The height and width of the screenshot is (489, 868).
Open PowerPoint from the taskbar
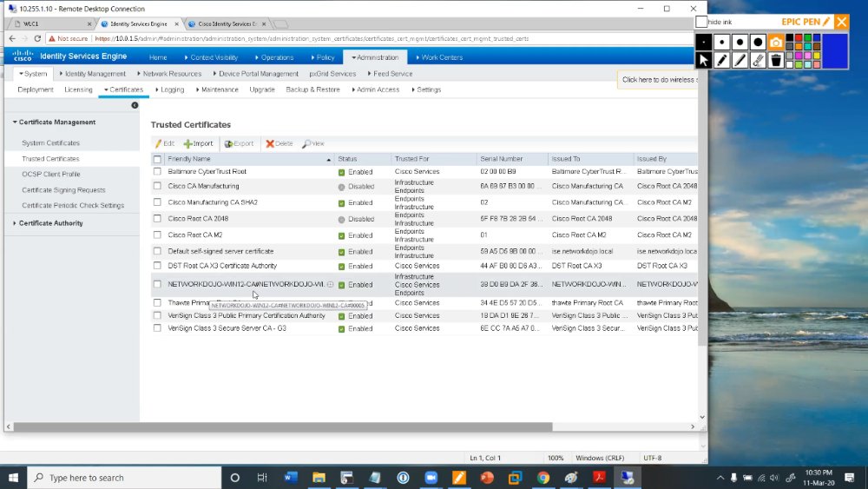pyautogui.click(x=487, y=478)
